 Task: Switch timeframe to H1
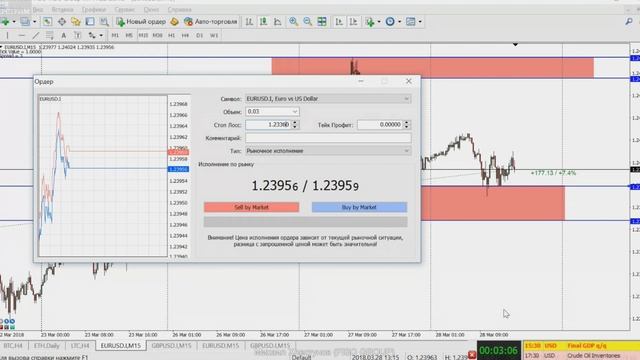pos(171,36)
